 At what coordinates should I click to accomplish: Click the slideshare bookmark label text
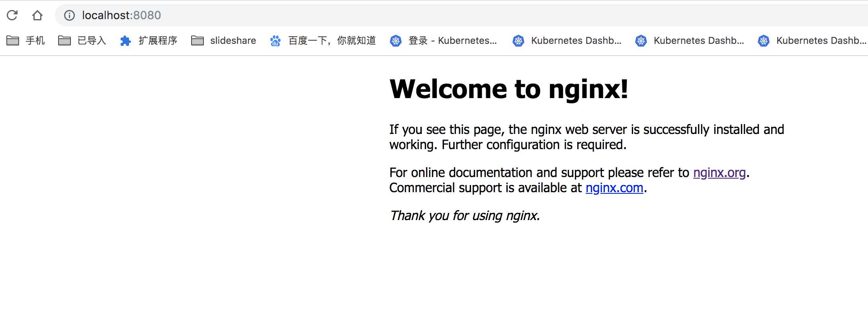pos(233,41)
